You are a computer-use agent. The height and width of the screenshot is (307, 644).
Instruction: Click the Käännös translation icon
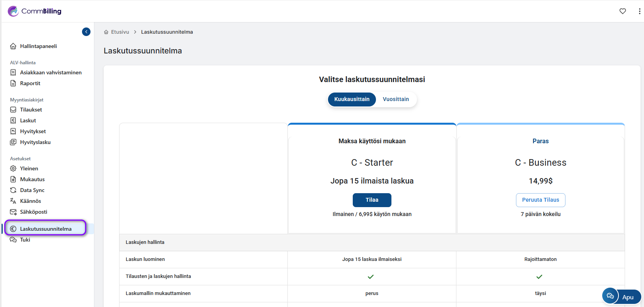coord(13,201)
